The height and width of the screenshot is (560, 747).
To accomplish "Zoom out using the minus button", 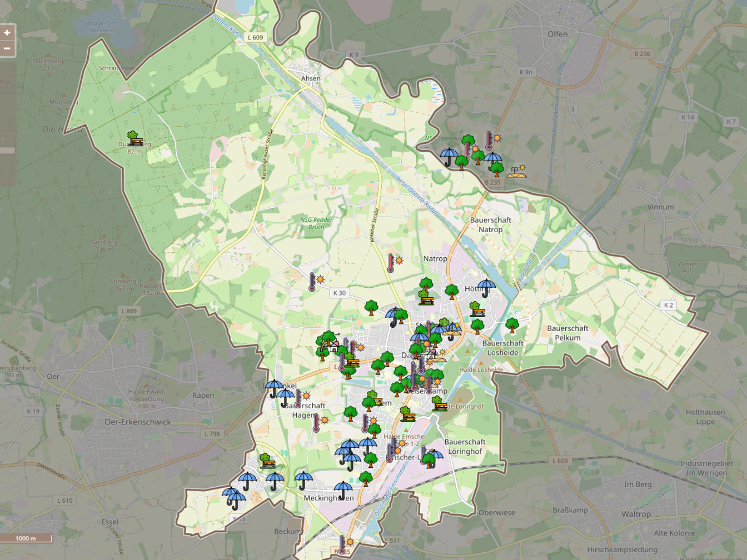I will point(7,48).
